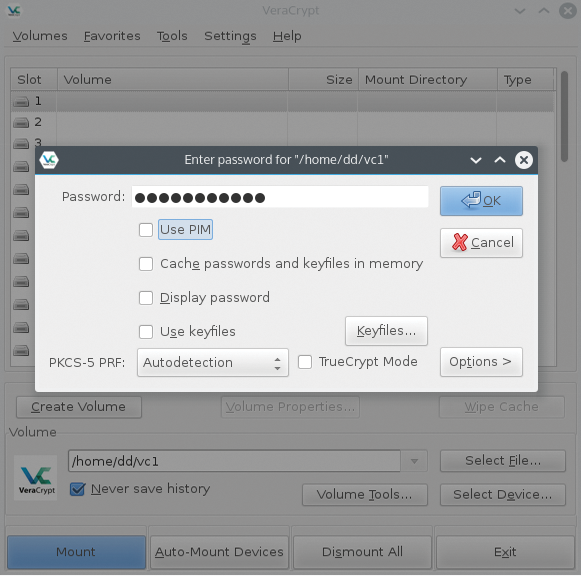Minimize the password dialog using the down chevron
Image resolution: width=581 pixels, height=576 pixels.
[476, 160]
